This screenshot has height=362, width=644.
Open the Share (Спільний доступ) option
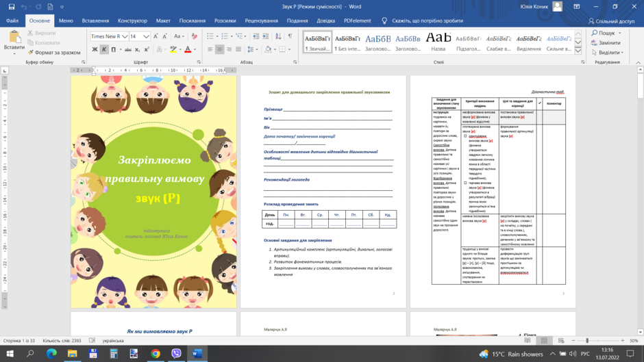(611, 21)
